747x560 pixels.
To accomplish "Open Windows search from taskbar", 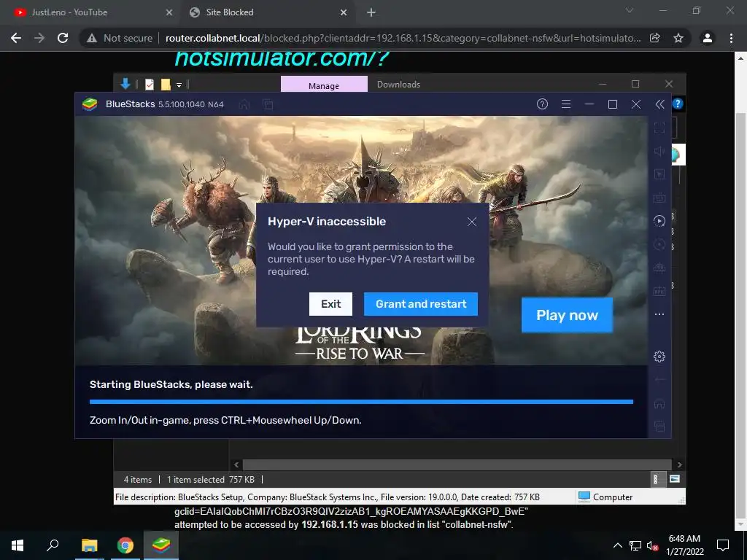I will pyautogui.click(x=53, y=545).
